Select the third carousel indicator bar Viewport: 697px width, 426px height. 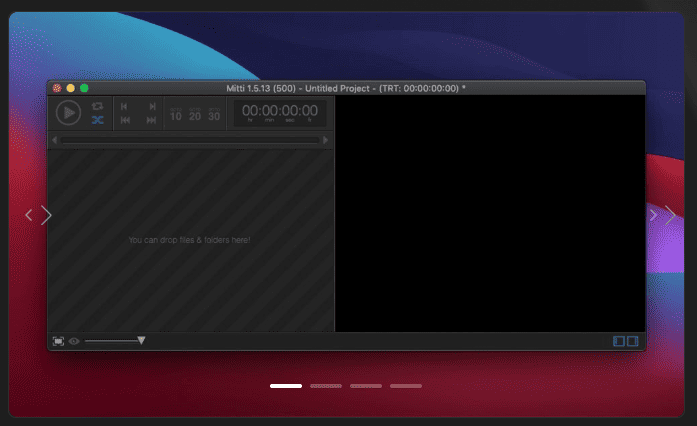coord(366,386)
